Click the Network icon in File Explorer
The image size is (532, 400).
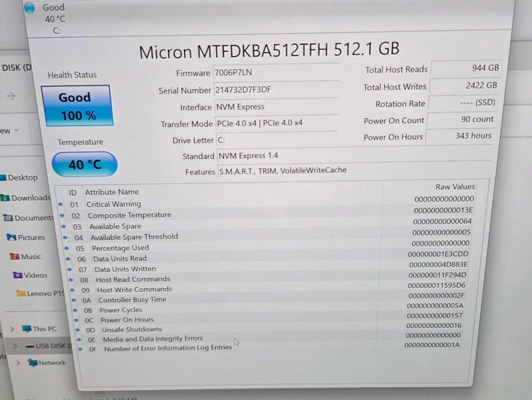coord(33,362)
